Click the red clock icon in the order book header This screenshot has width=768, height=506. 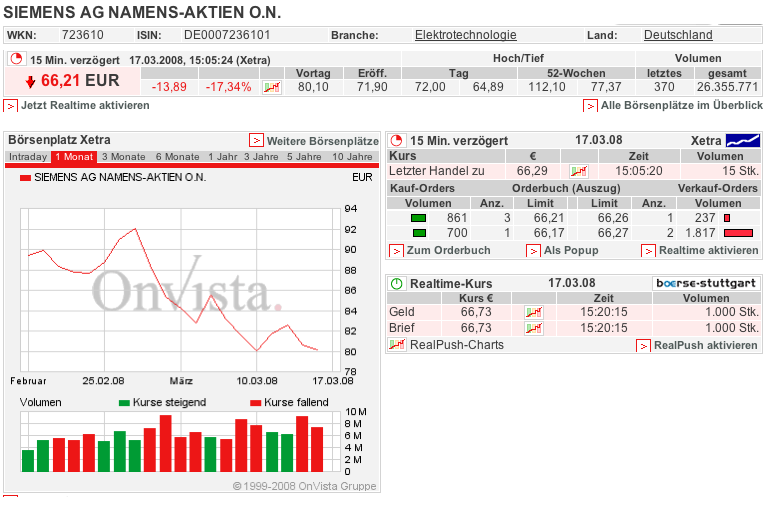click(x=396, y=141)
